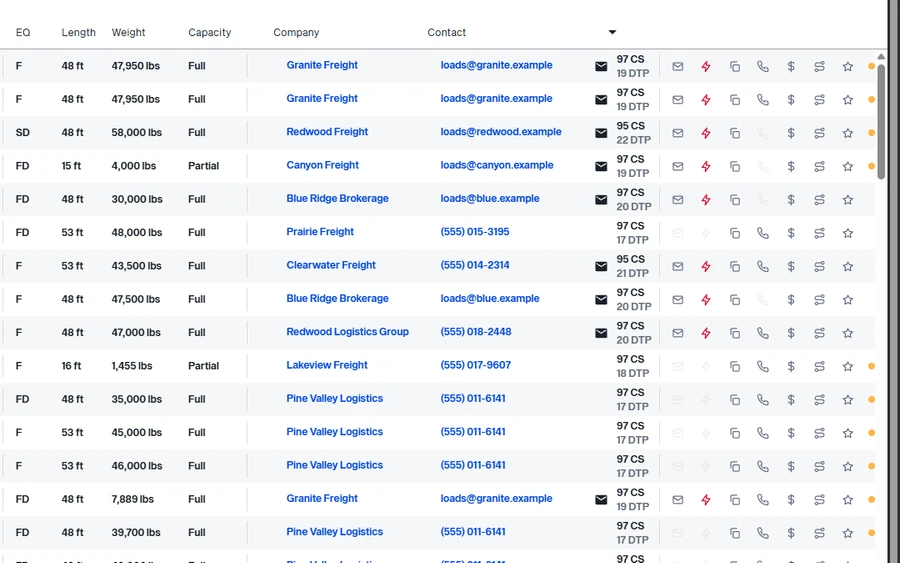This screenshot has width=900, height=563.
Task: Phone icon in Pine Valley 39,700 lbs row
Action: tap(763, 533)
